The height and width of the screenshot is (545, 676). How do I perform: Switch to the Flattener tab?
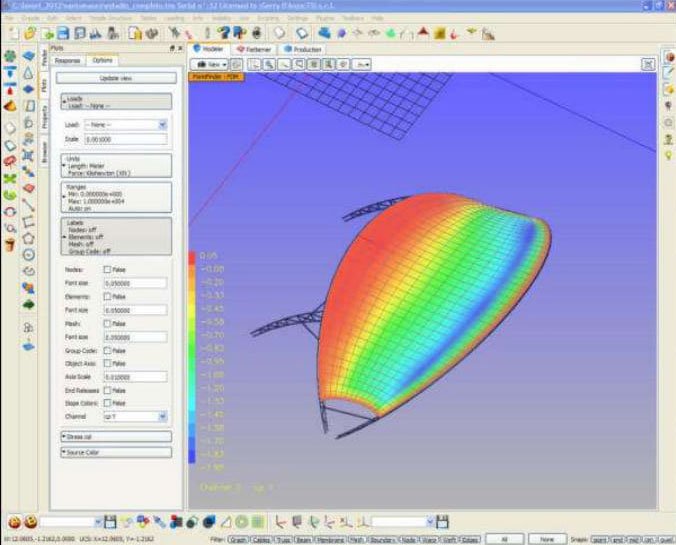coord(254,48)
